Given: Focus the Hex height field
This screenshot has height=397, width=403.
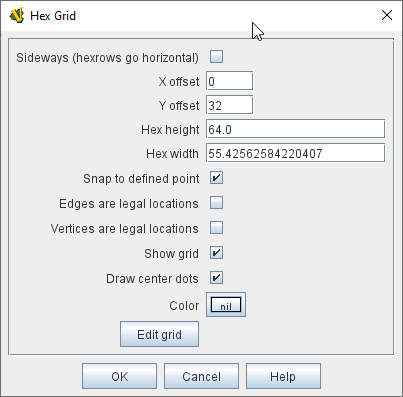Looking at the screenshot, I should click(295, 129).
